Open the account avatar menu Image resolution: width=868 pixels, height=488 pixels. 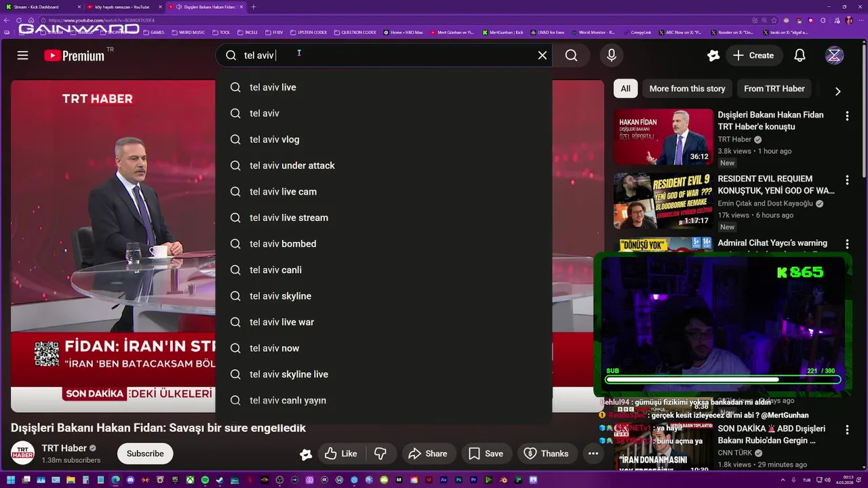coord(834,56)
